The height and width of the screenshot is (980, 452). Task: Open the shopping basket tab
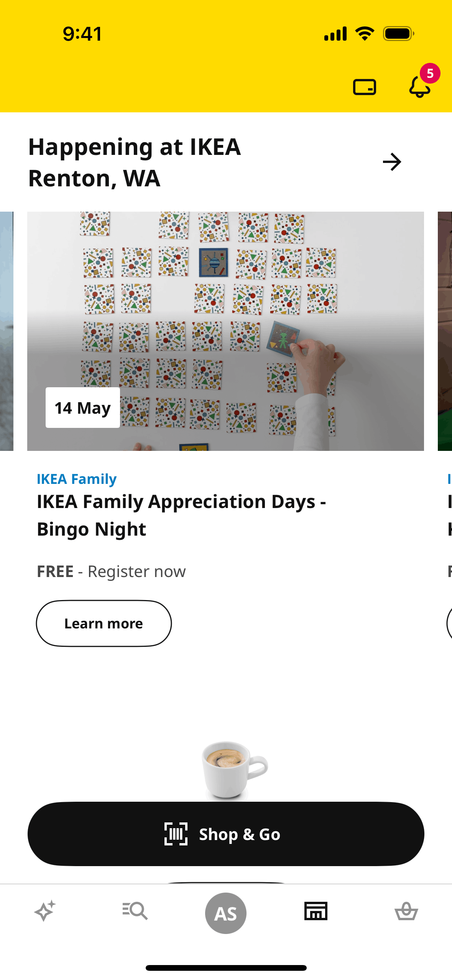click(x=406, y=911)
